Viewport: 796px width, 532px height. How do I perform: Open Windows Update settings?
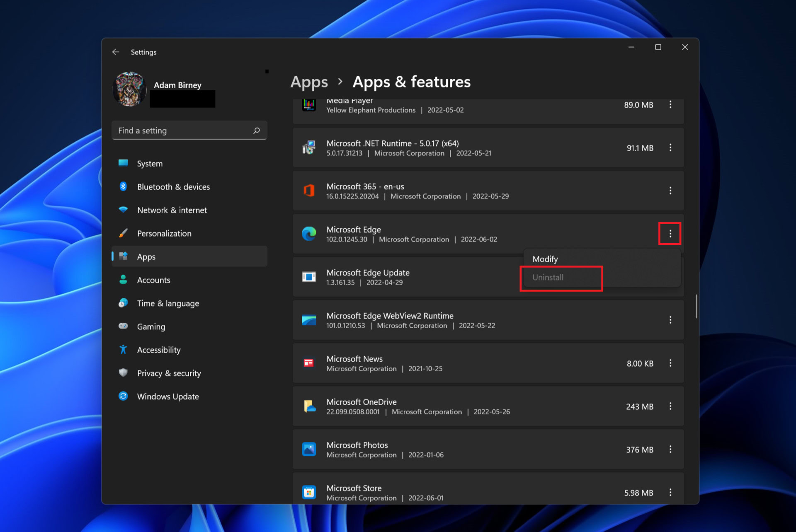click(189, 396)
